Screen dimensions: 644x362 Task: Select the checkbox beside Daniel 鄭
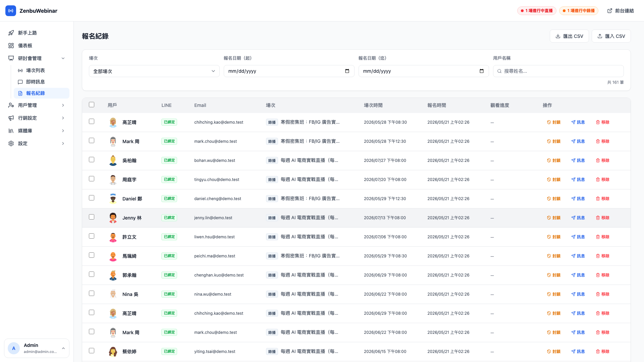point(92,198)
